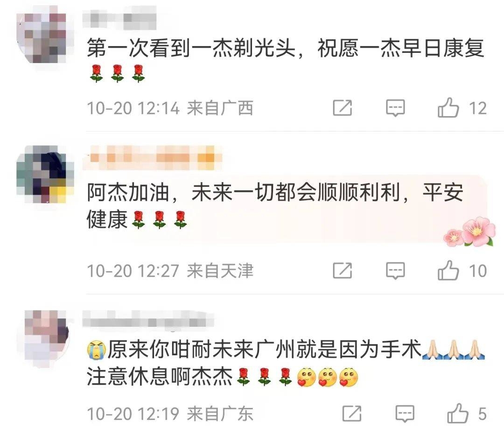Share the Guangxi comment via repost icon
This screenshot has width=504, height=429.
[343, 108]
